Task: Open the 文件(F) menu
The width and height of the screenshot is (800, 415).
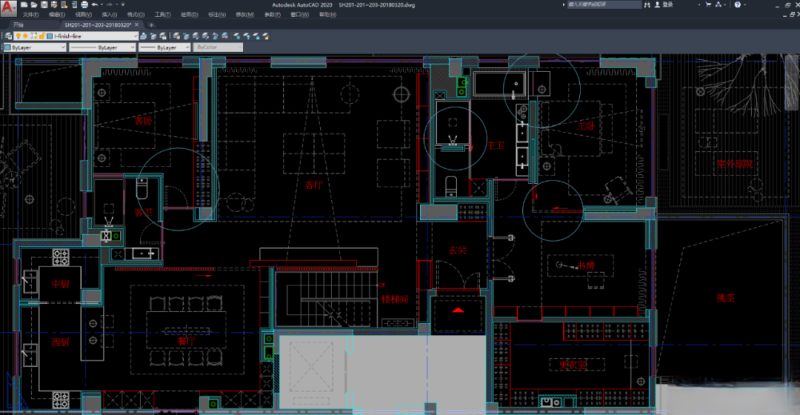Action: [30, 15]
